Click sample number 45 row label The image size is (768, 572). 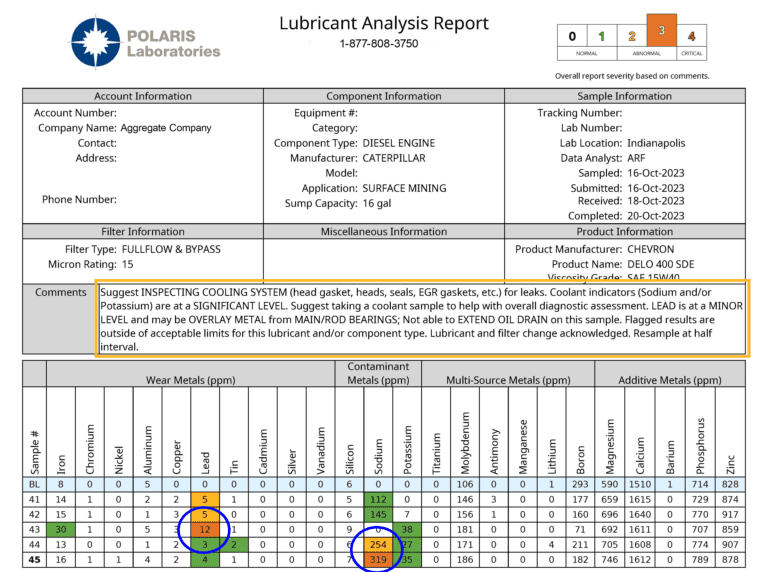tap(34, 560)
